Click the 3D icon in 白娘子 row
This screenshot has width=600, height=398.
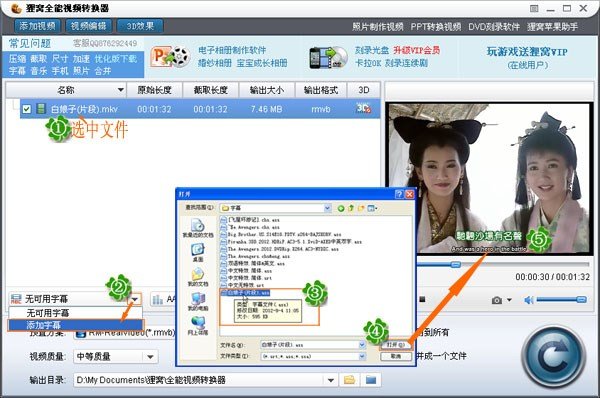tap(363, 109)
